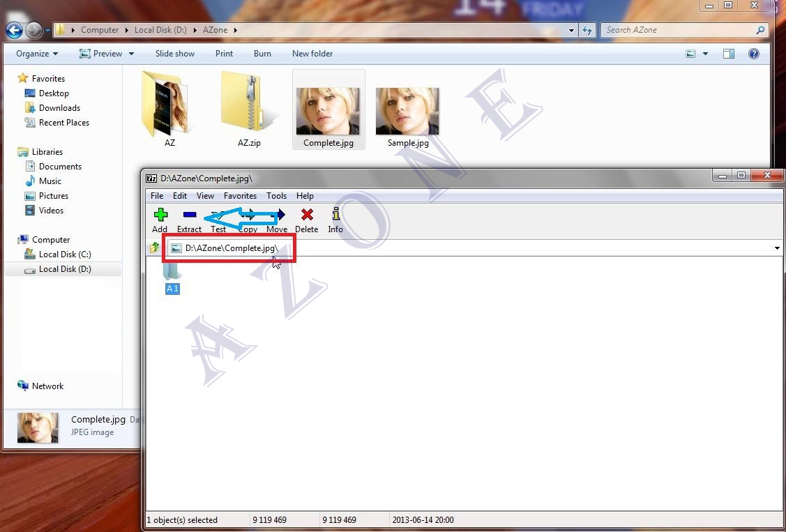786x532 pixels.
Task: Click the Extract button in 7-Zip toolbar
Action: 189,221
